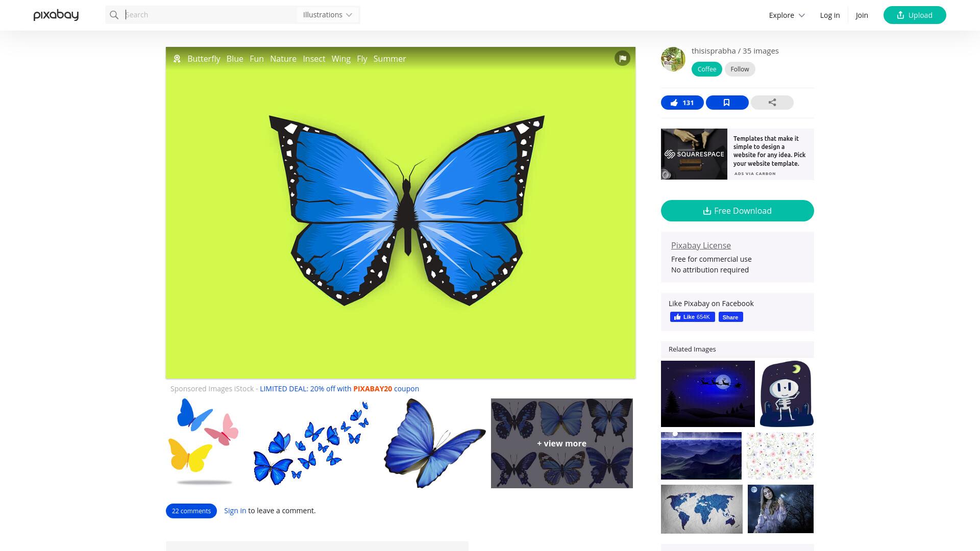Screen dimensions: 980x551
Task: Bookmark this butterfly image
Action: click(727, 103)
